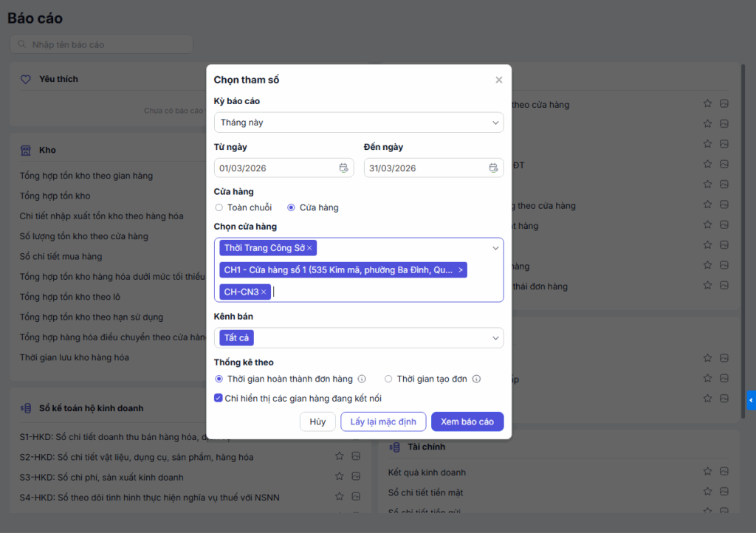Image resolution: width=756 pixels, height=533 pixels.
Task: Click the blue side panel collapse arrow
Action: pos(751,400)
